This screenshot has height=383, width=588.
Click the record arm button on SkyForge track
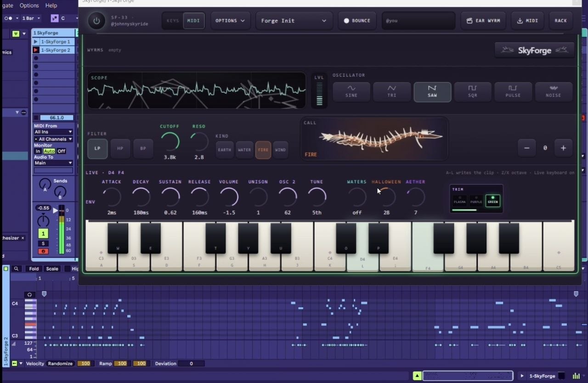point(43,251)
